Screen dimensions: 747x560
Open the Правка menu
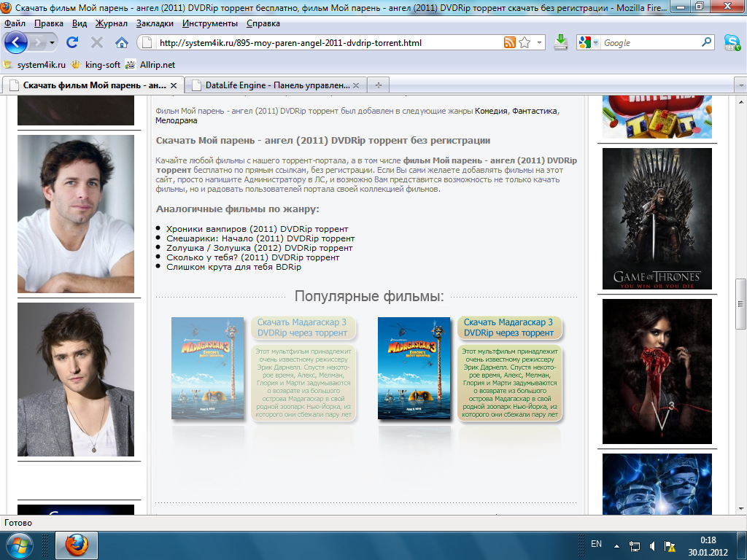click(49, 23)
